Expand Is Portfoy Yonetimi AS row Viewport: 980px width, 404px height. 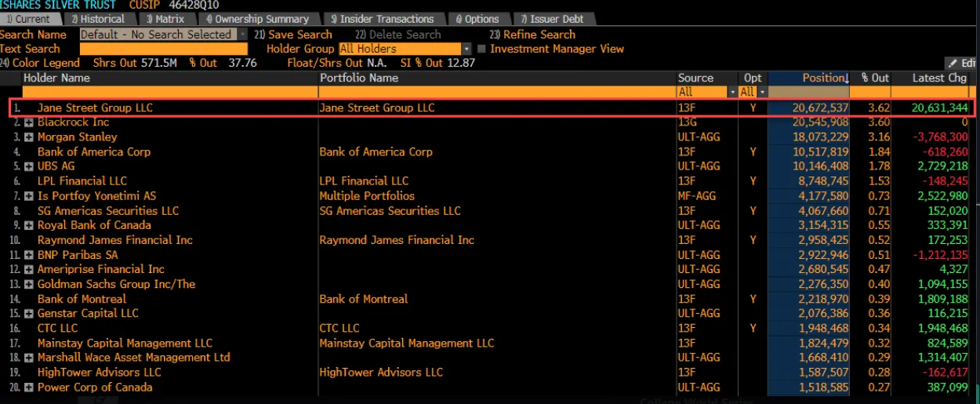(29, 196)
